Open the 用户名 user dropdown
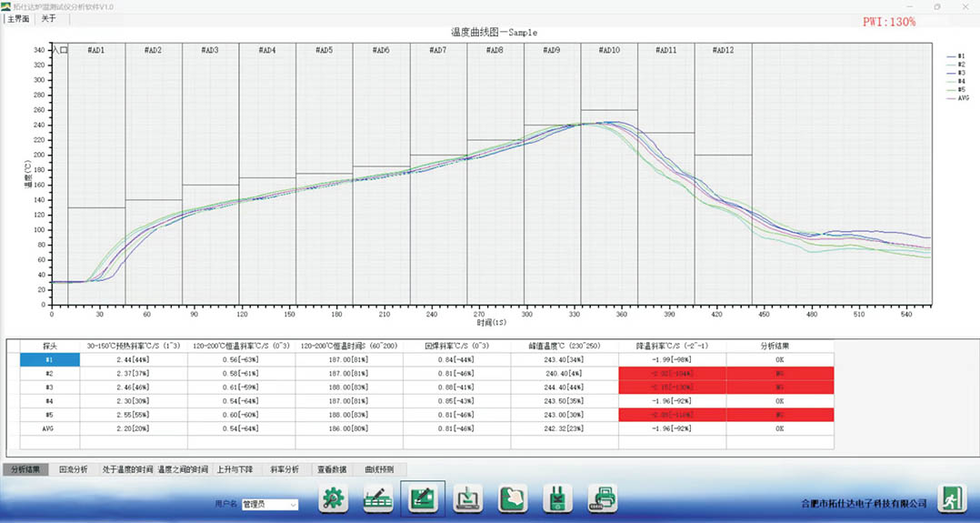This screenshot has width=980, height=523. tap(269, 504)
